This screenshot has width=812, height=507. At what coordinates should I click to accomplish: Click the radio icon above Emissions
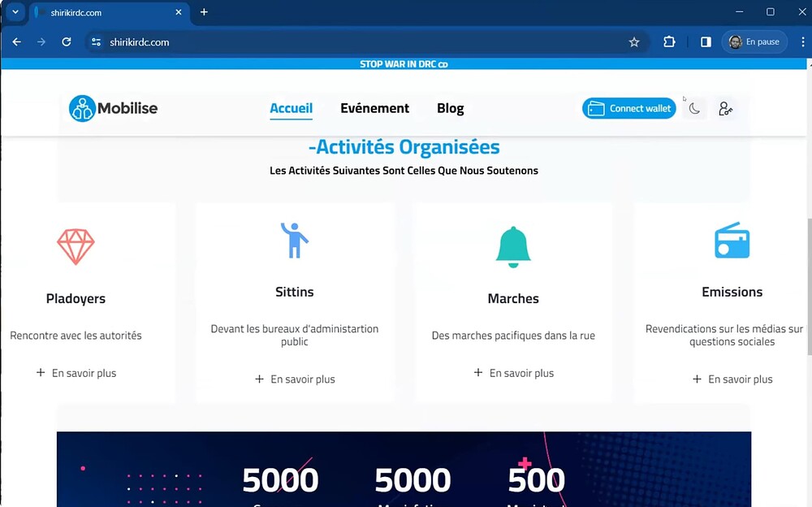pos(732,240)
